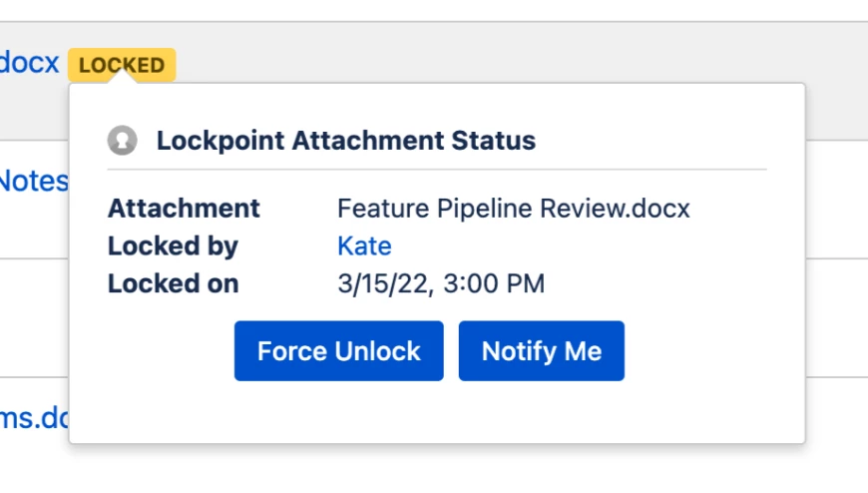Open the partially hidden ms.dc file link
Image resolution: width=868 pixels, height=493 pixels.
point(34,418)
